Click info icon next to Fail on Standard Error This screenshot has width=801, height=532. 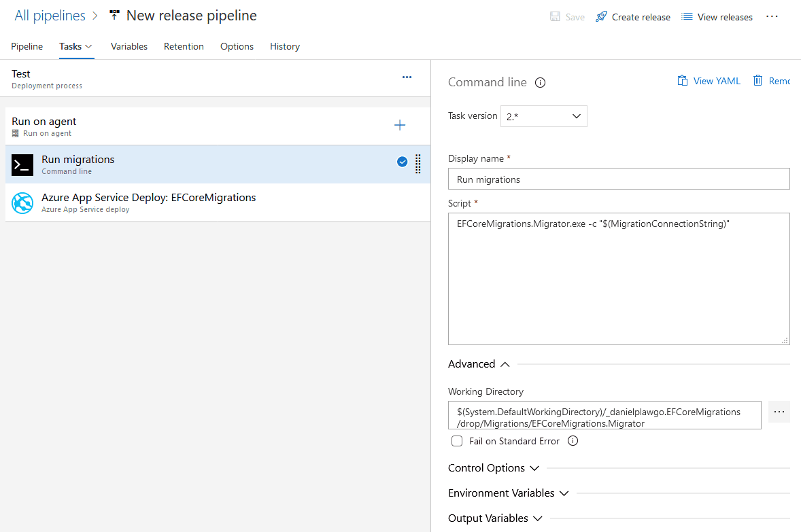pos(573,440)
